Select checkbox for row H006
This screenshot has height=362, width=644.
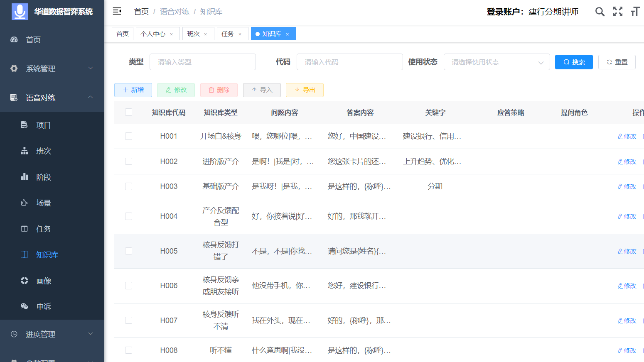(129, 286)
